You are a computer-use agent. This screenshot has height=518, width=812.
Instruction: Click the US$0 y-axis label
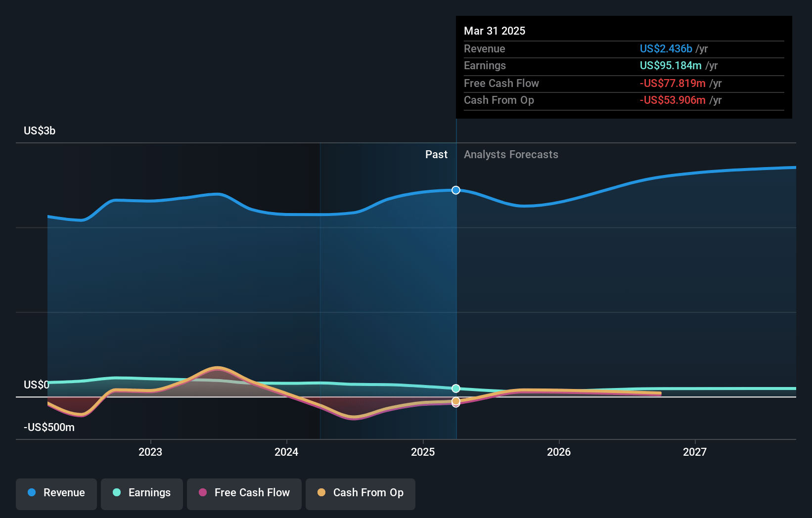[x=37, y=385]
